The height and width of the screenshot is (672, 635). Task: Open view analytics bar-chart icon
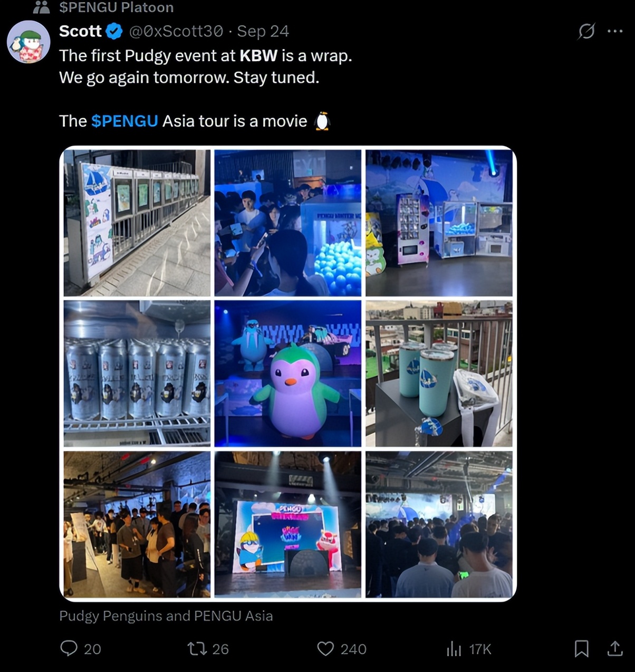[x=454, y=648]
